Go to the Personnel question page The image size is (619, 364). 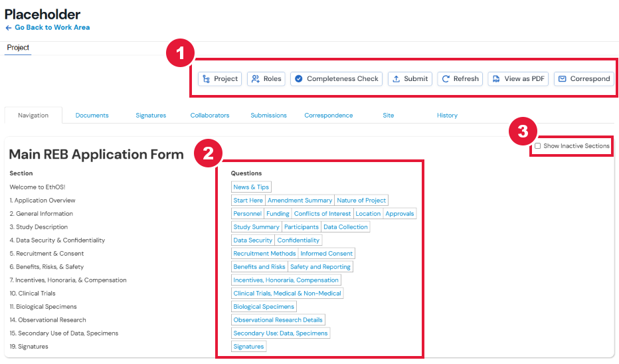[247, 214]
